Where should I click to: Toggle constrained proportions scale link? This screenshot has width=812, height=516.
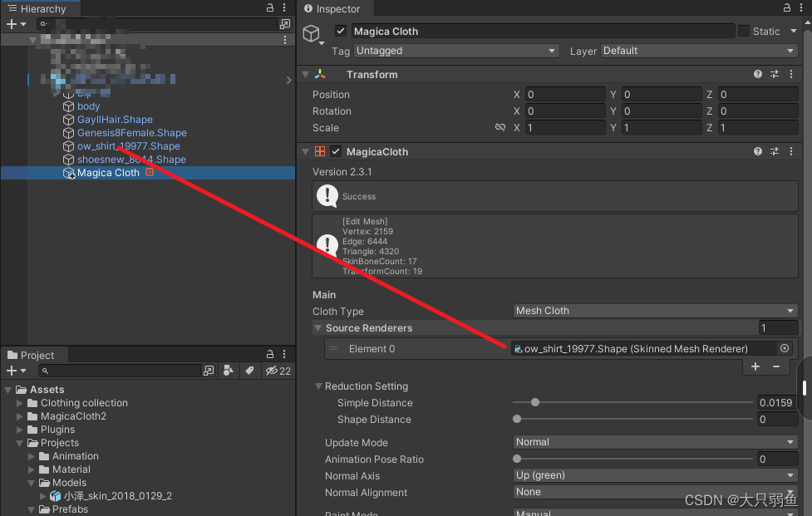point(500,127)
